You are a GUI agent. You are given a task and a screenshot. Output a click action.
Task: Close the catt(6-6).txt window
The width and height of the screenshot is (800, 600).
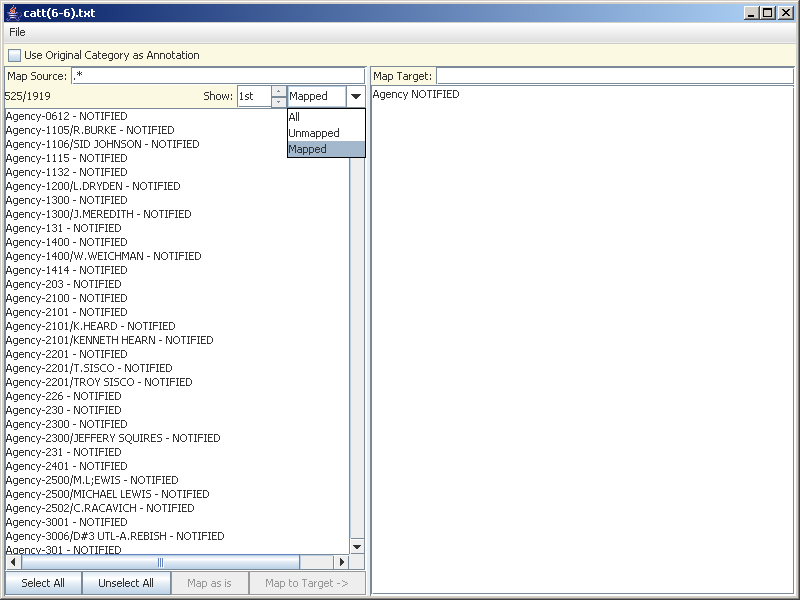point(786,13)
